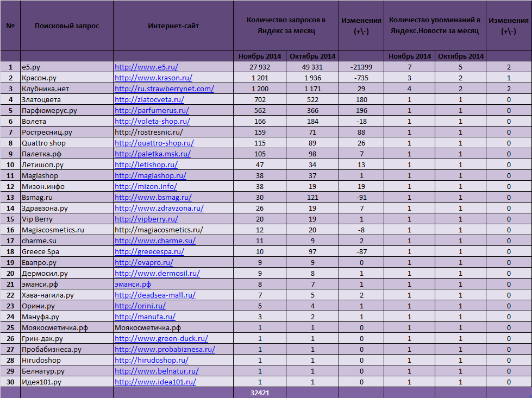Viewport: 532px width, 398px height.
Task: Click the 'Белнатур.ру' cell
Action: 67,371
